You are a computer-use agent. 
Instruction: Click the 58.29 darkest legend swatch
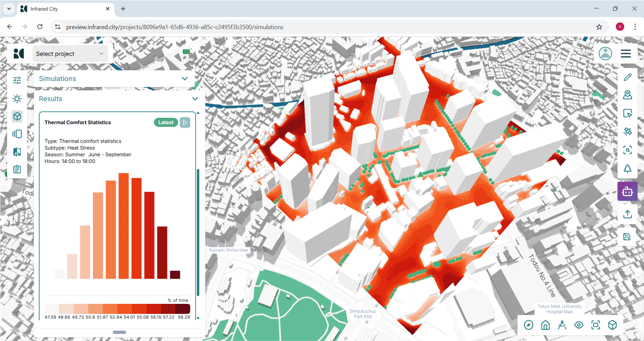(x=183, y=309)
